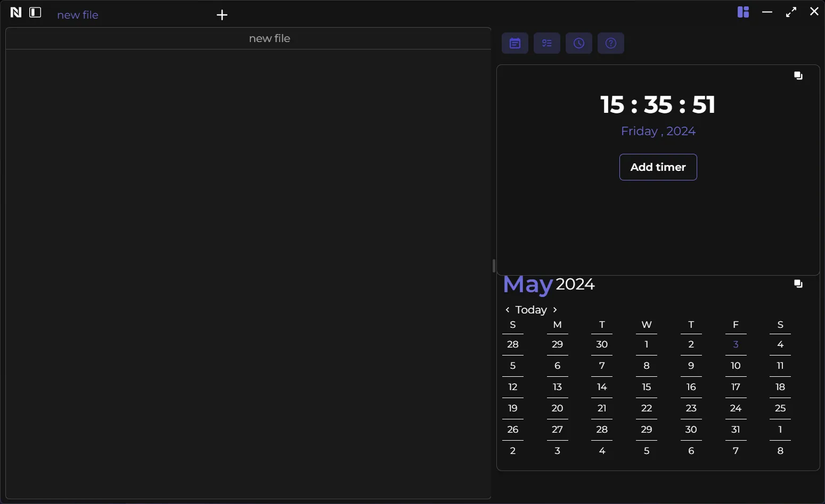Click the May month heading
The image size is (825, 504).
(528, 285)
